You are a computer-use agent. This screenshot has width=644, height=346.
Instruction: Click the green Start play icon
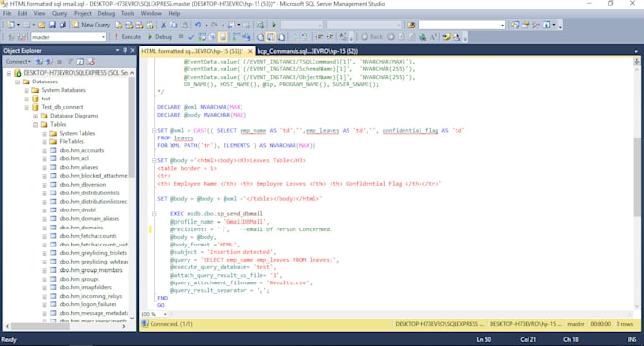(x=274, y=25)
